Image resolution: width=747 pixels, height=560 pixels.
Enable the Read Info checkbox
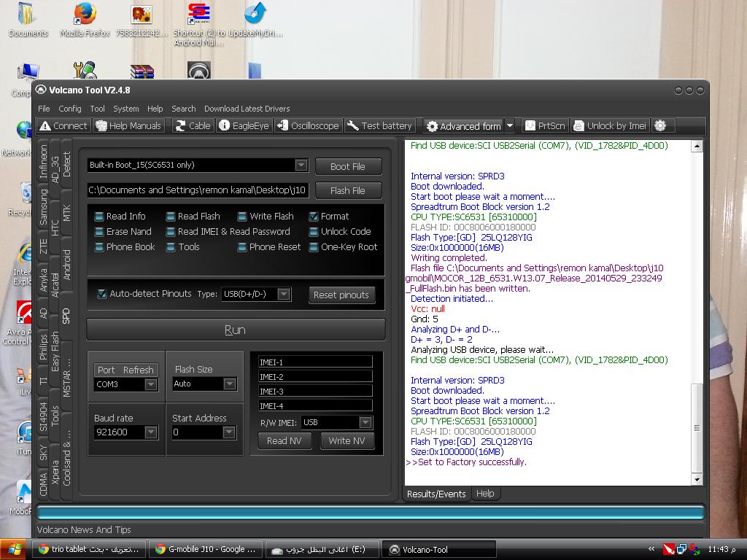point(99,216)
